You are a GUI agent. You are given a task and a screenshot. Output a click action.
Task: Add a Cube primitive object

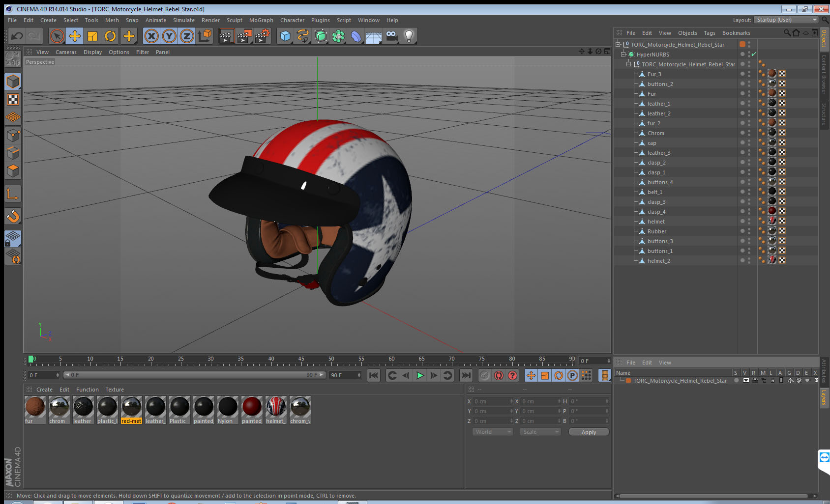pos(285,36)
